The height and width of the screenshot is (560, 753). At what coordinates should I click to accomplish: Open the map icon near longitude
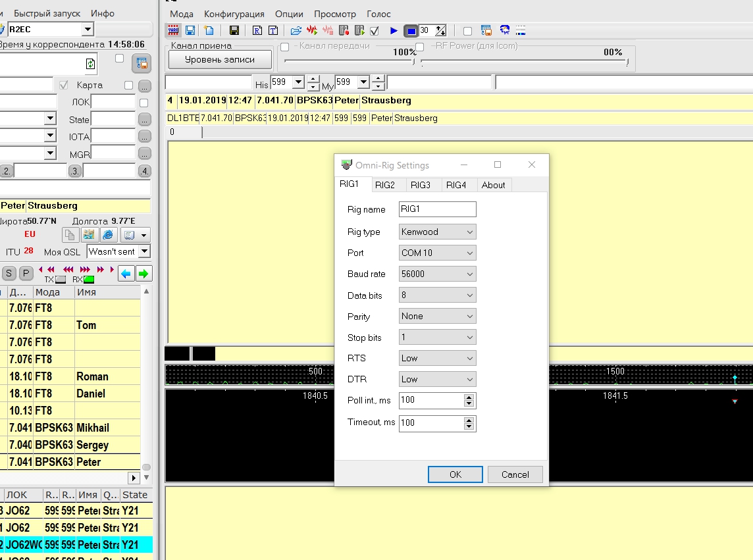(x=89, y=235)
